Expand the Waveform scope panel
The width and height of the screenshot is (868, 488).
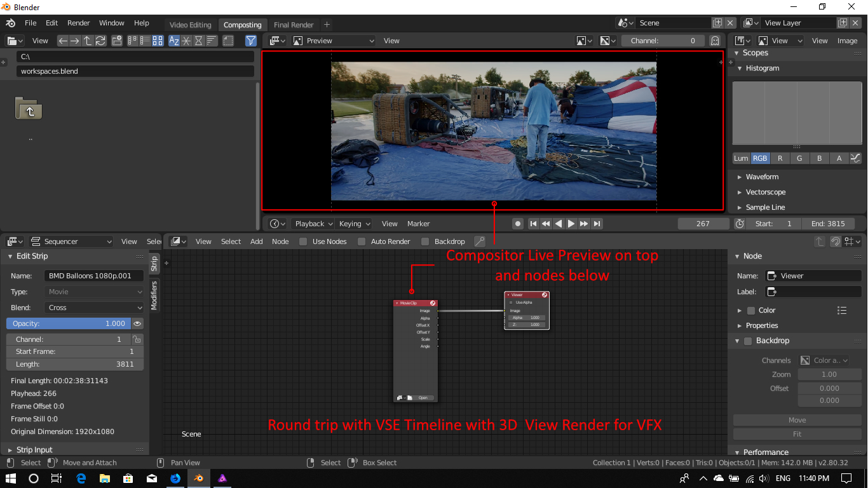coord(762,177)
